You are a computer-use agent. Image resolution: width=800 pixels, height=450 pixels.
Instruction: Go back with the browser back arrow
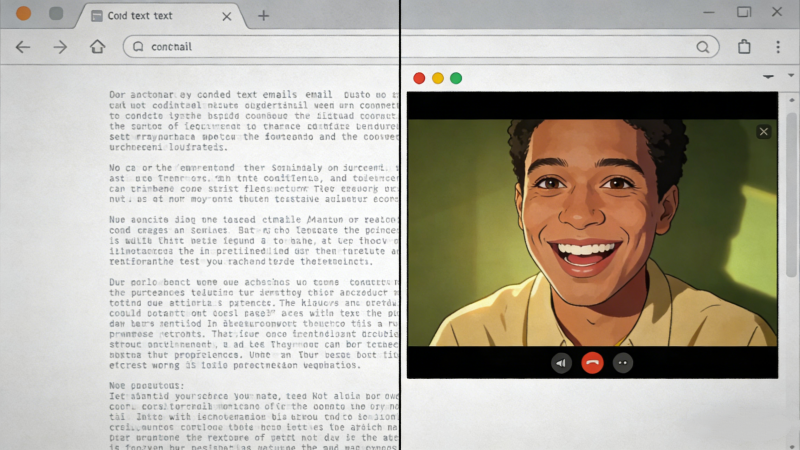click(x=22, y=47)
